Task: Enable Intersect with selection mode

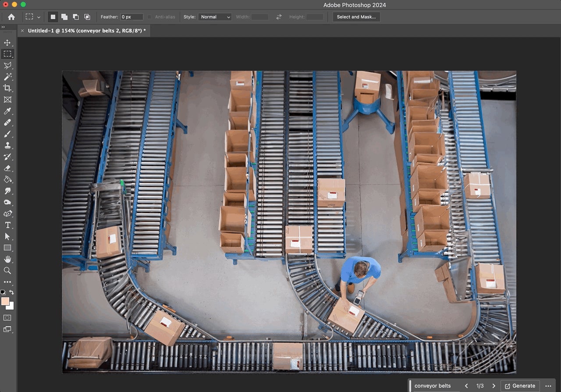Action: pos(87,17)
